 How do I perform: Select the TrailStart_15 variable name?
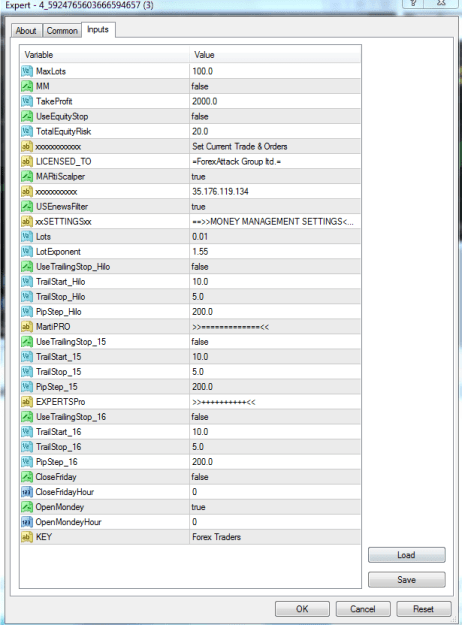coord(59,357)
